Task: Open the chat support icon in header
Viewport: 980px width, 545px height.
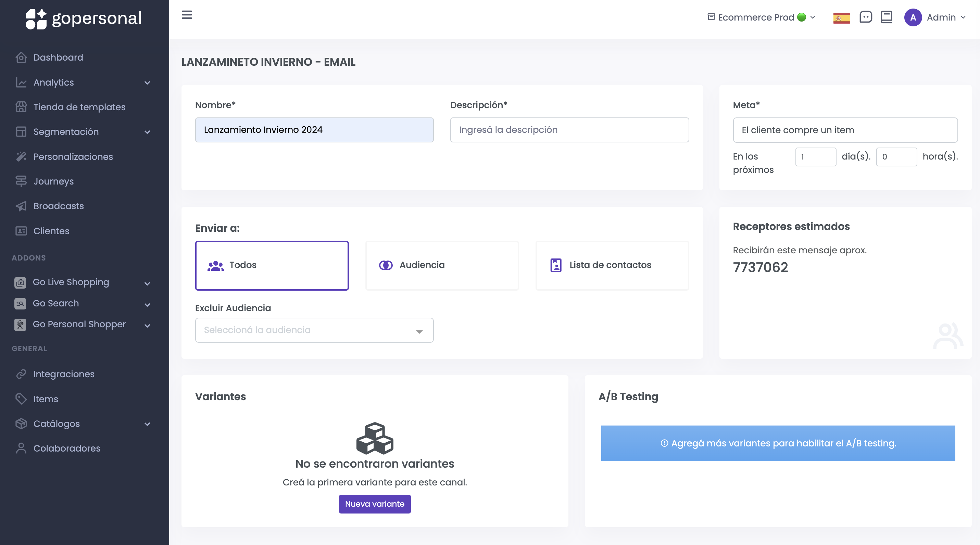Action: pyautogui.click(x=866, y=17)
